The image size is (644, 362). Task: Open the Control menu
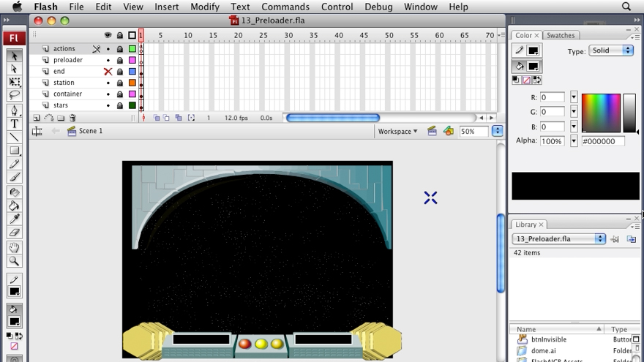tap(337, 7)
